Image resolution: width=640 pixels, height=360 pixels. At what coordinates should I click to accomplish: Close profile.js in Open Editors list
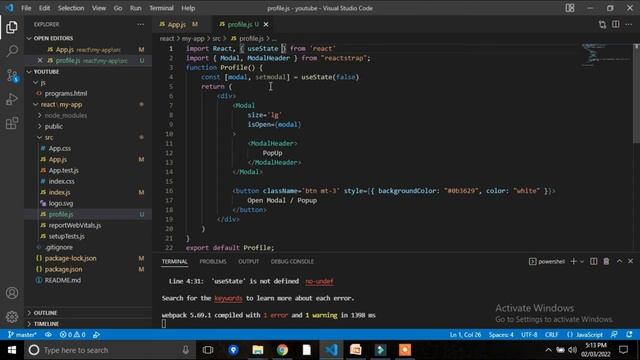[x=40, y=60]
